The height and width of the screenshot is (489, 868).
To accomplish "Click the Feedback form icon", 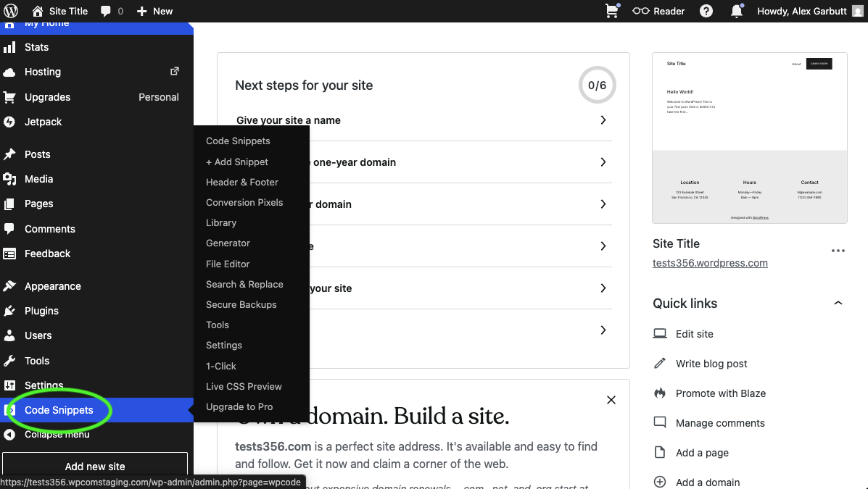I will (9, 254).
